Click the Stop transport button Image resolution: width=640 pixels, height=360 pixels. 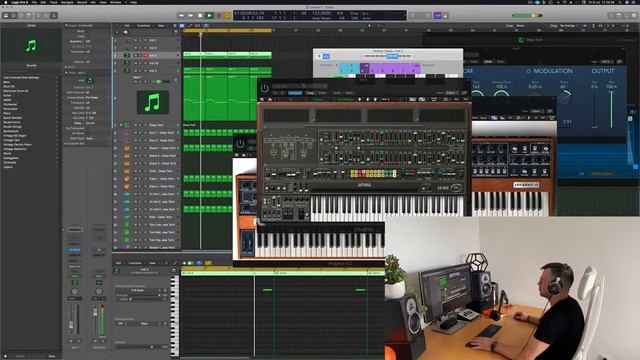click(x=200, y=16)
